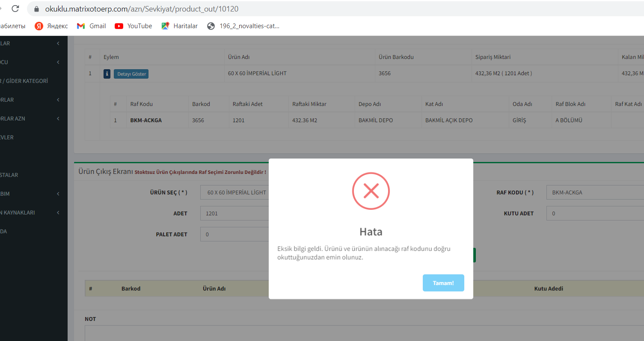Open the 196_2_novalties-cat bookmark
The width and height of the screenshot is (644, 341).
(x=243, y=26)
